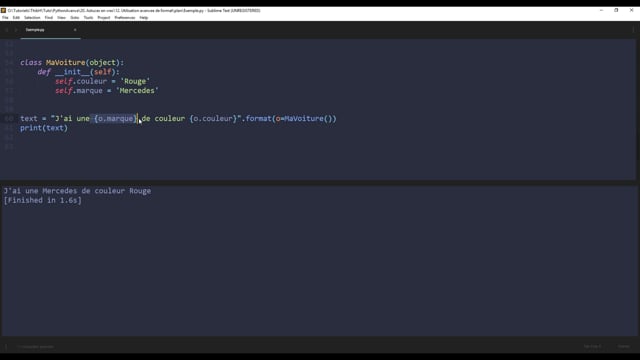Go to previous tab with left arrow
The height and width of the screenshot is (360, 640).
(x=7, y=30)
